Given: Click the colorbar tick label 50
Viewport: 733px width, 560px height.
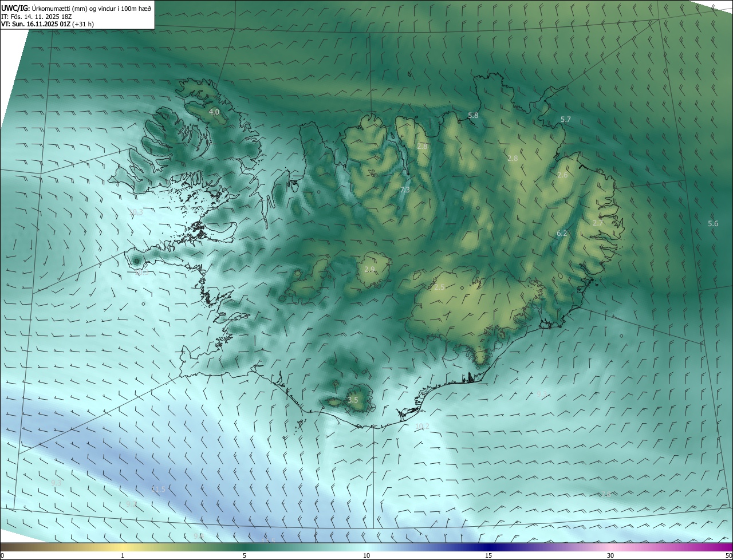Looking at the screenshot, I should point(728,555).
